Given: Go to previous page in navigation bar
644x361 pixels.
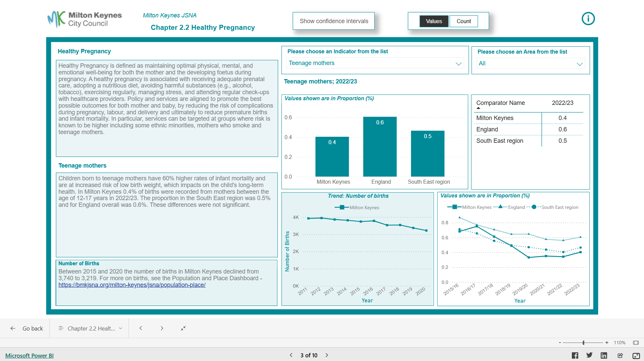Looking at the screenshot, I should pos(141,328).
